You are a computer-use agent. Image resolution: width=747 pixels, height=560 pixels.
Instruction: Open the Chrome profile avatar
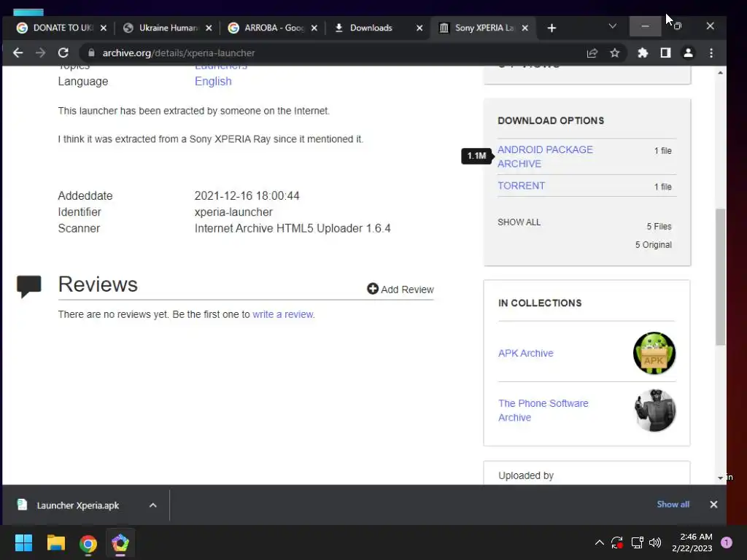689,52
